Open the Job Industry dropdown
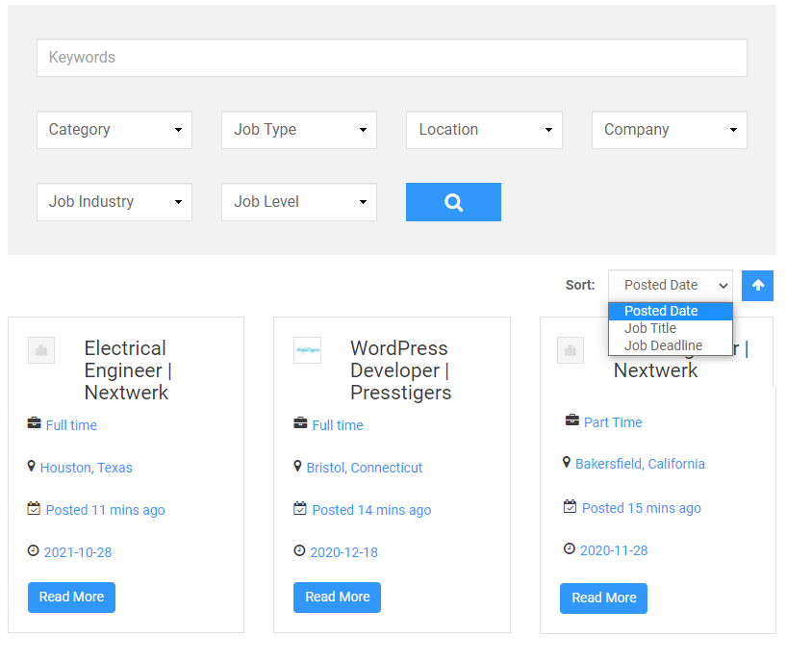 click(114, 202)
